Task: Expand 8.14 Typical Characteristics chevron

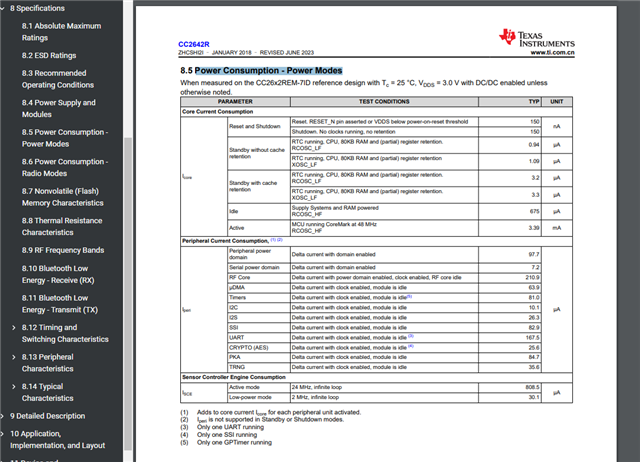Action: click(x=14, y=386)
